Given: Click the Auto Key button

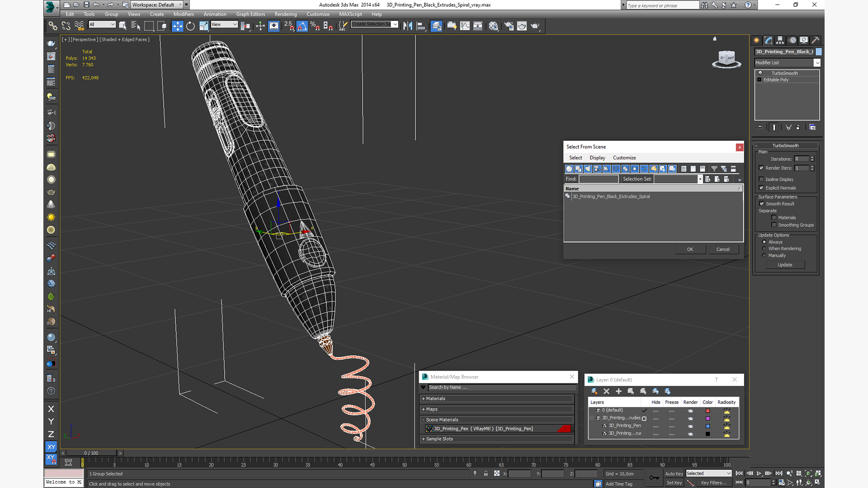Looking at the screenshot, I should (674, 474).
